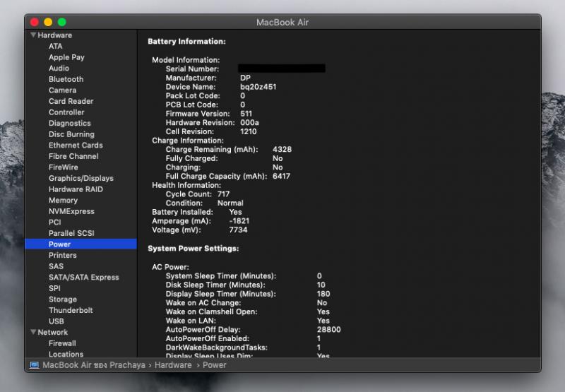The height and width of the screenshot is (392, 565).
Task: Select Locations under Network
Action: tap(66, 354)
